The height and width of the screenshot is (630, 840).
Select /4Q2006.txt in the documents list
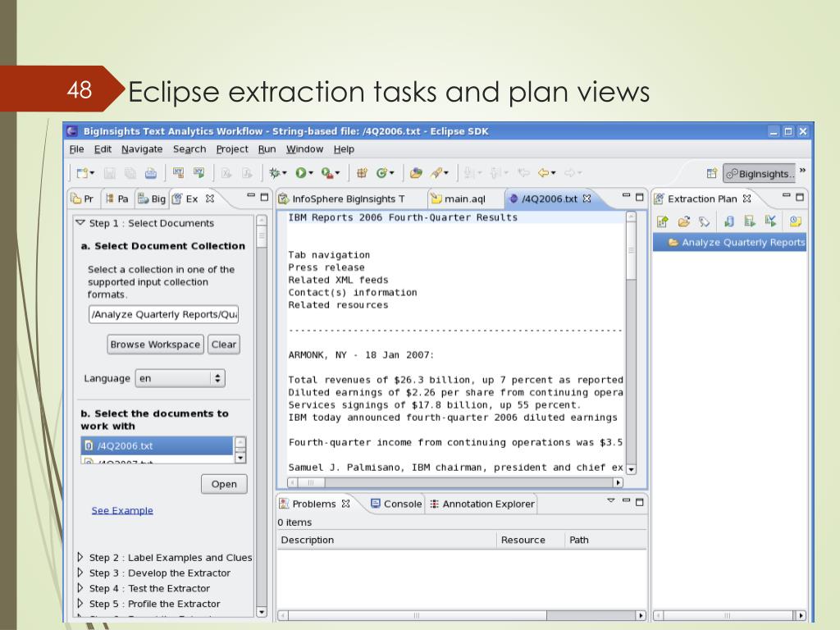157,445
